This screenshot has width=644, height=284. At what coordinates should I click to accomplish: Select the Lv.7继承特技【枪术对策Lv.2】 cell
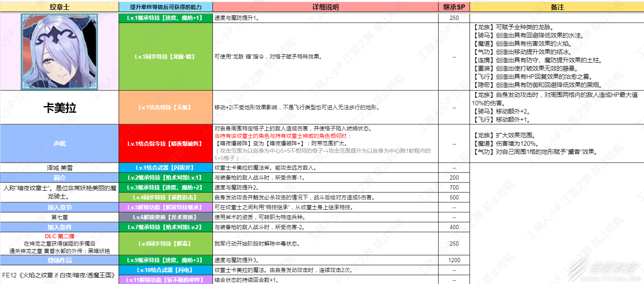(x=166, y=227)
